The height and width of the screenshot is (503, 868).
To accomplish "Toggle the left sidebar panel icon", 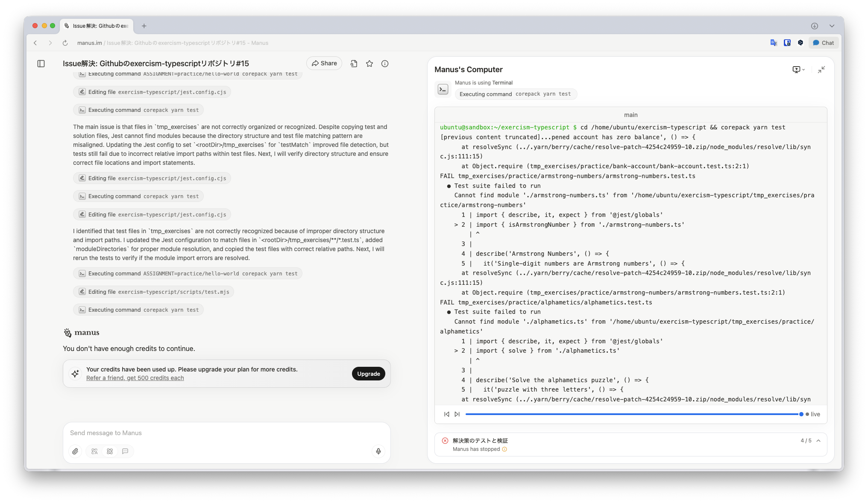I will tap(41, 64).
